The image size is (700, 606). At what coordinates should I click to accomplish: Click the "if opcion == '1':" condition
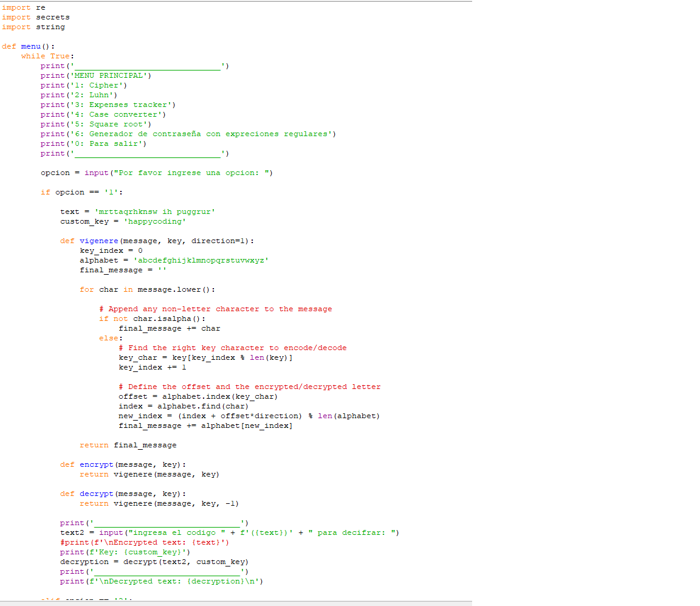pyautogui.click(x=81, y=192)
